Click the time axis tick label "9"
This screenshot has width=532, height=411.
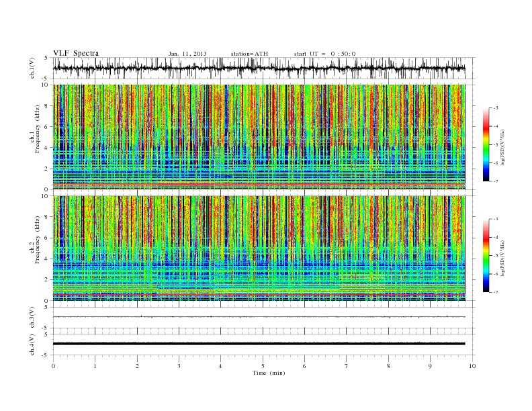click(x=430, y=366)
